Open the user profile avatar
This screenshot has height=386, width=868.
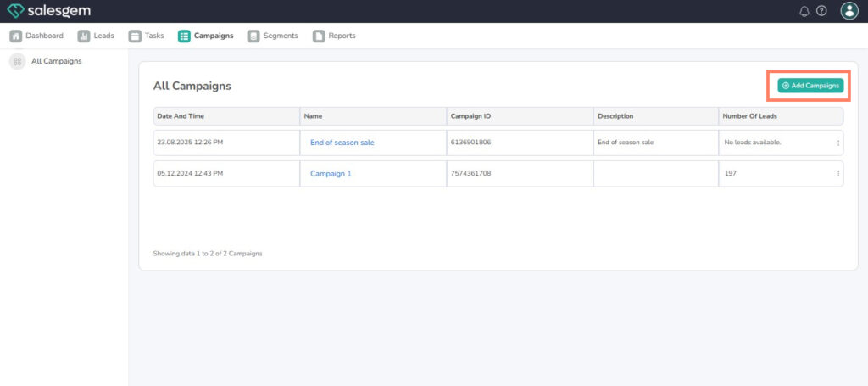click(x=849, y=11)
